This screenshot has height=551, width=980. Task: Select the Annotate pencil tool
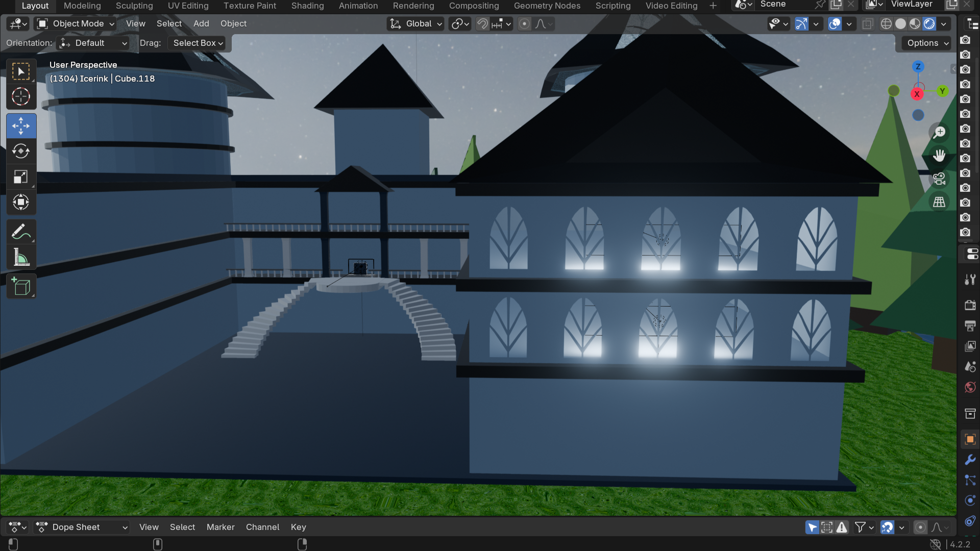(21, 232)
